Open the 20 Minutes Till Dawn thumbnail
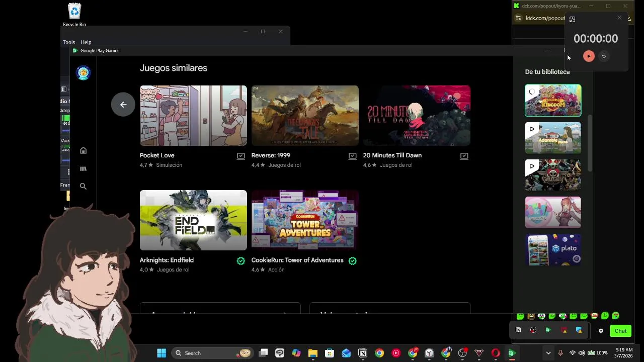This screenshot has width=644, height=362. (417, 116)
